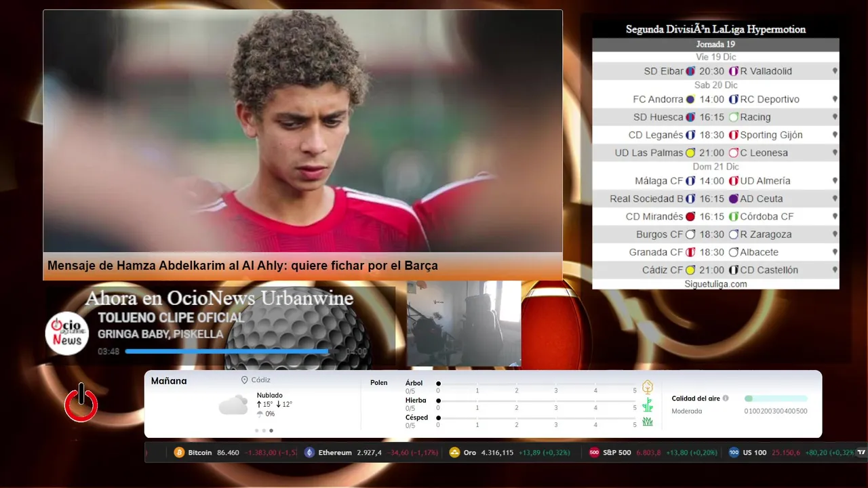The image size is (868, 488).
Task: Click the Árbol pollen level slider
Action: pos(537,384)
